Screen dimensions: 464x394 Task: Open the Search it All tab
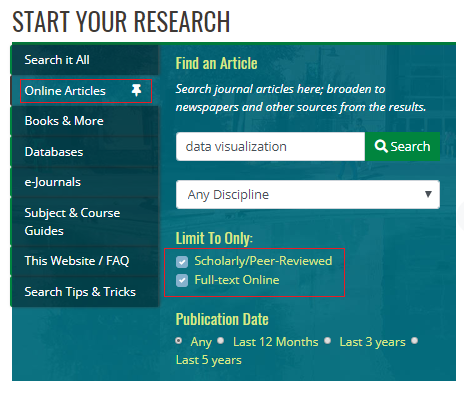[x=85, y=60]
